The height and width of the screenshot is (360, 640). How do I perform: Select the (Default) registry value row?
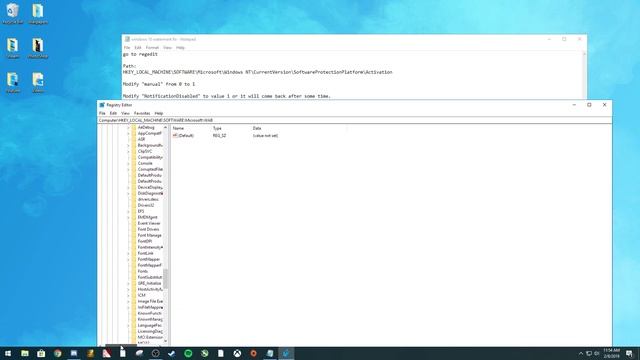225,136
